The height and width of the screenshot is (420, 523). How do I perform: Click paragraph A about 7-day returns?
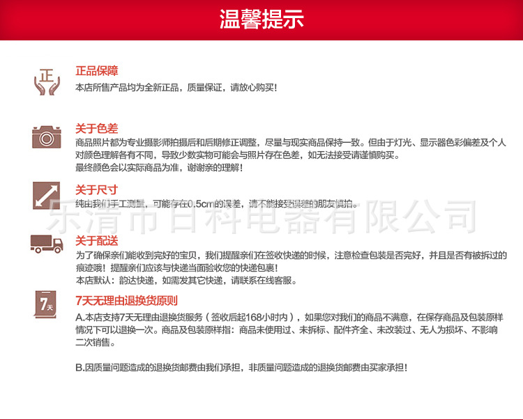coord(289,329)
